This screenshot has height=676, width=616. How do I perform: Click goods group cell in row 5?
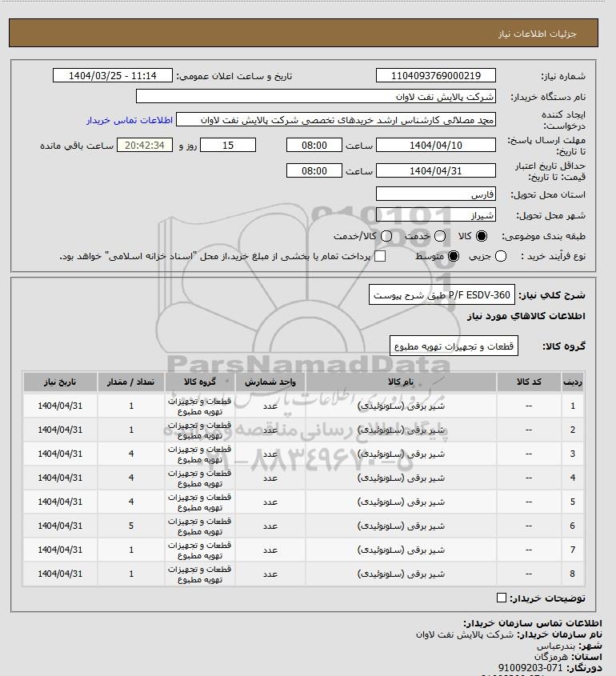[199, 502]
